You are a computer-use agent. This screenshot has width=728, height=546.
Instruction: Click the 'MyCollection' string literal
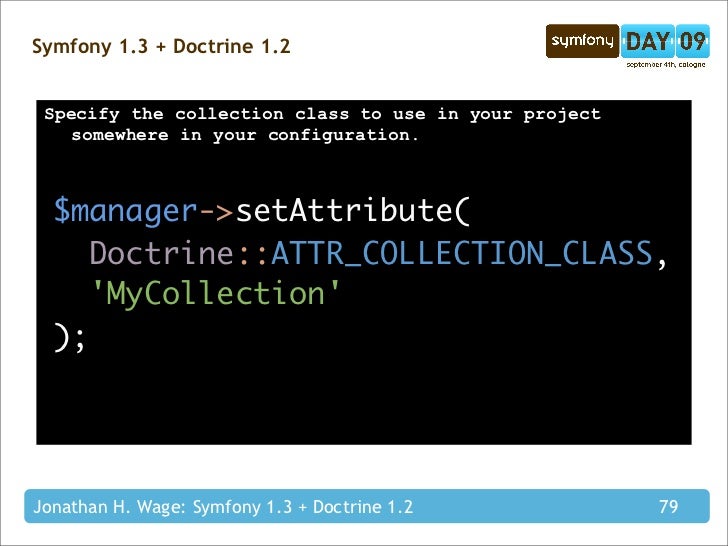click(216, 293)
